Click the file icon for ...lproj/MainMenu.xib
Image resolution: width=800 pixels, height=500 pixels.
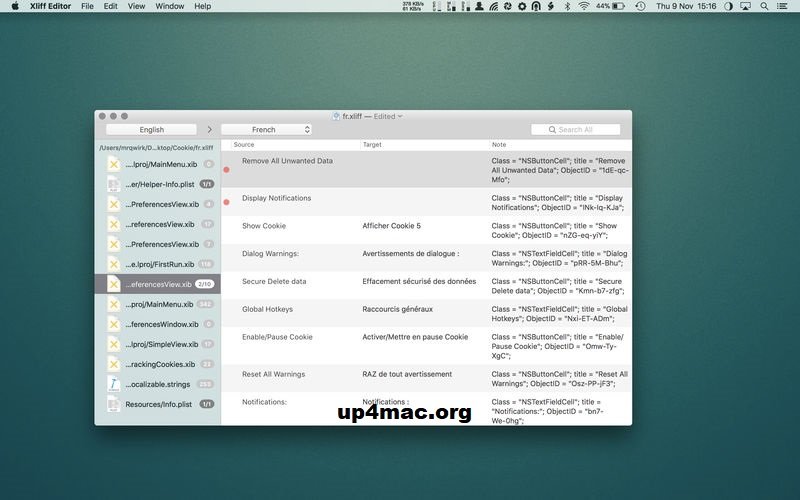tap(113, 164)
